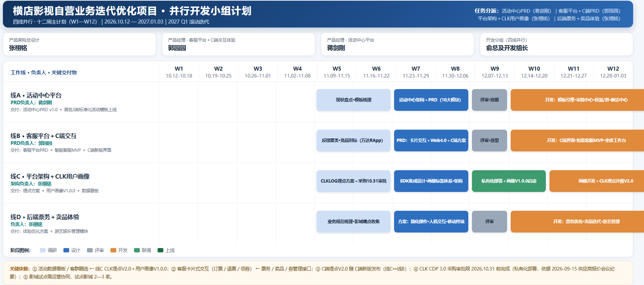Open the PRD:卡片交互+Web4.0 task bar

pos(431,141)
